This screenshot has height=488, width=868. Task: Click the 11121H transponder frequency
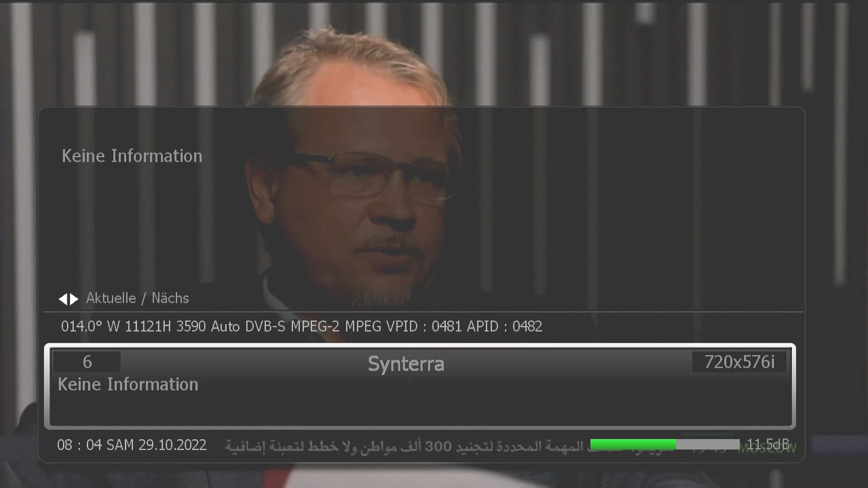148,326
